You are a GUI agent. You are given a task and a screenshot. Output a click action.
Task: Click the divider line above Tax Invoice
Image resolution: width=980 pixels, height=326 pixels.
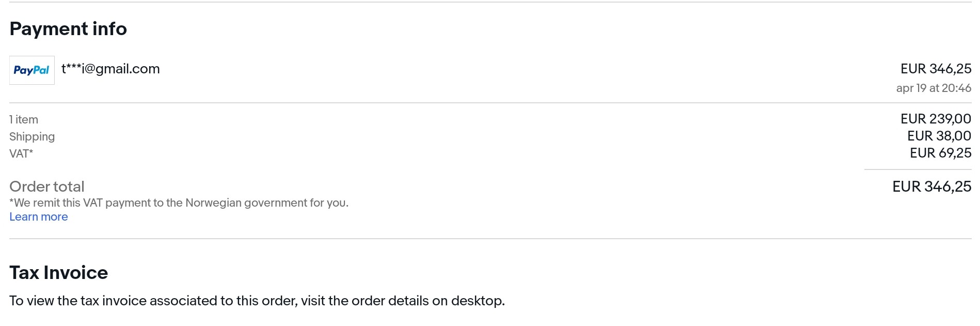(x=490, y=239)
